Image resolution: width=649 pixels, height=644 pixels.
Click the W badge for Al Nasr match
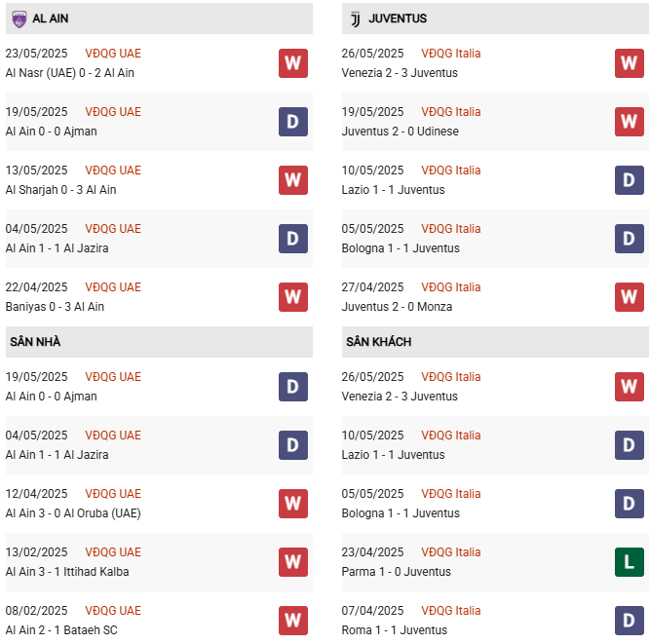coord(292,63)
